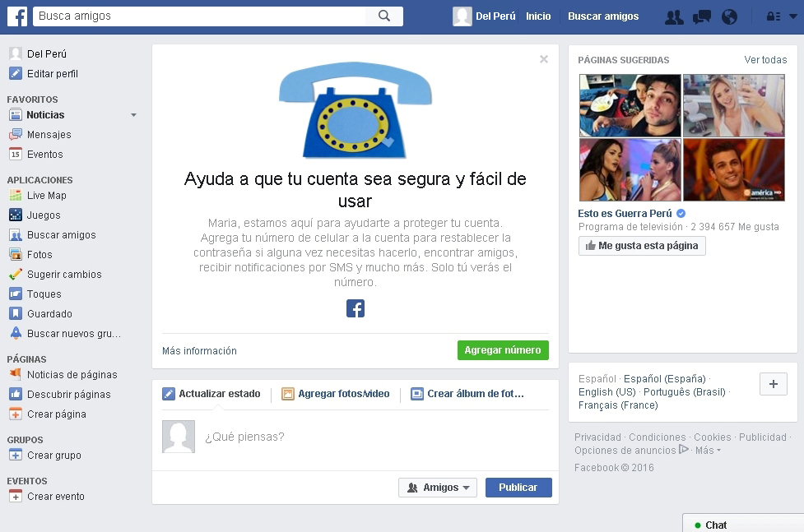Click the Crear página plus icon
Viewport: 804px width, 532px height.
click(x=16, y=414)
